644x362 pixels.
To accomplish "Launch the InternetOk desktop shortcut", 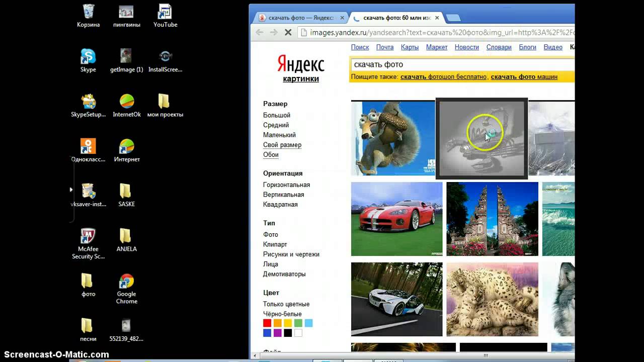I will coord(126,106).
